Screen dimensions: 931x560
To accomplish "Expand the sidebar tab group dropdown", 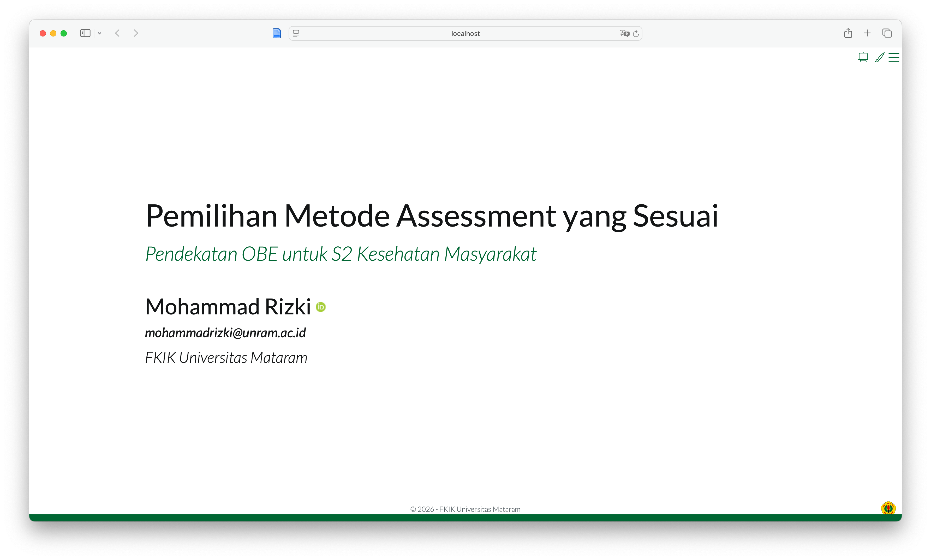I will [100, 33].
